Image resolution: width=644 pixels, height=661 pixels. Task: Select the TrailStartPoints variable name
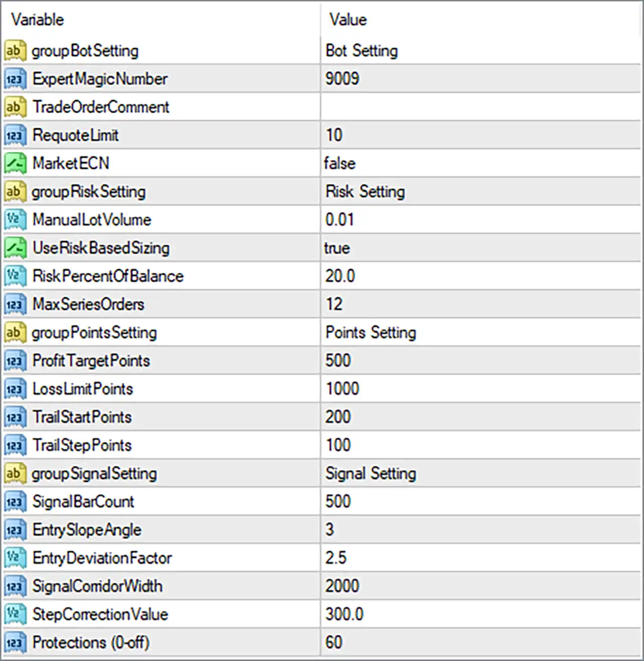click(82, 417)
